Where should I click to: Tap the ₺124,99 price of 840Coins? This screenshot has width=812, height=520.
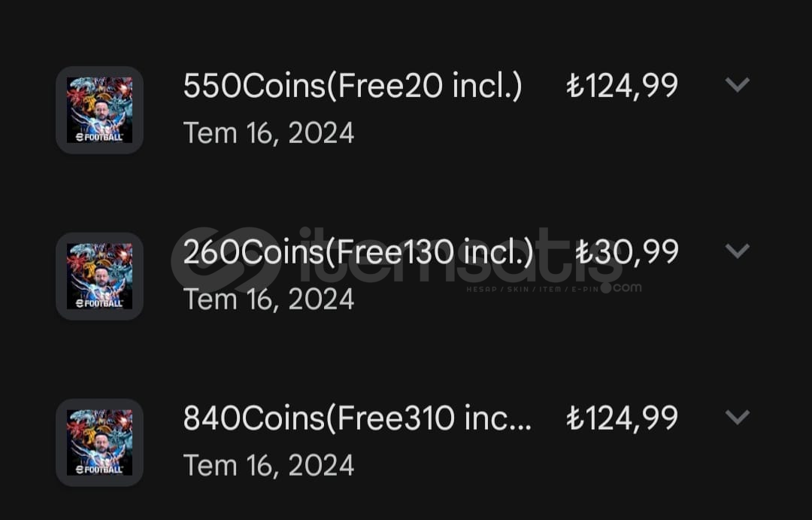(x=622, y=418)
